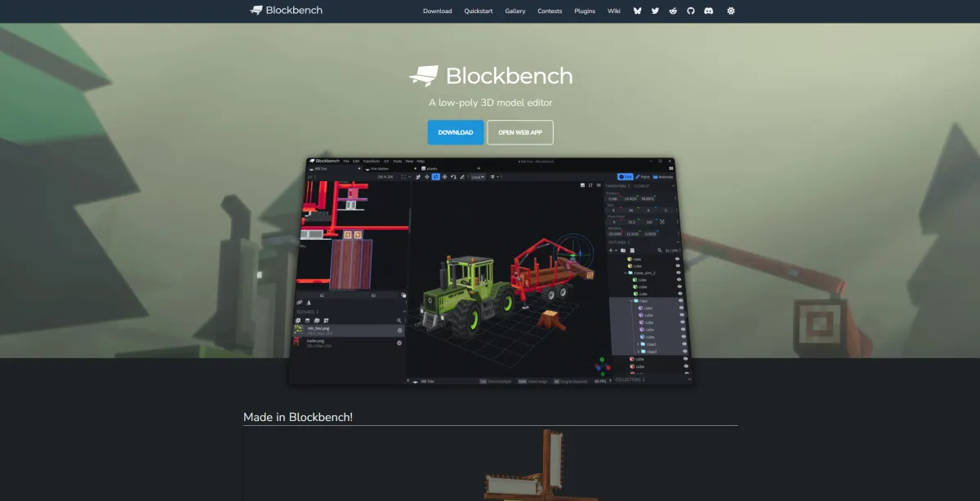This screenshot has width=980, height=501.
Task: Switch to Animate mode in the preview
Action: tap(663, 177)
